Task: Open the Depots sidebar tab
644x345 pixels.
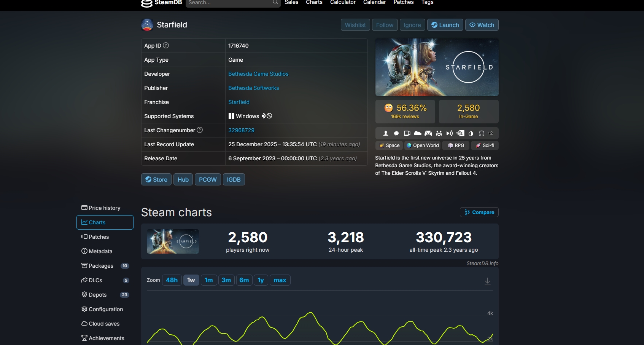Action: click(x=105, y=295)
